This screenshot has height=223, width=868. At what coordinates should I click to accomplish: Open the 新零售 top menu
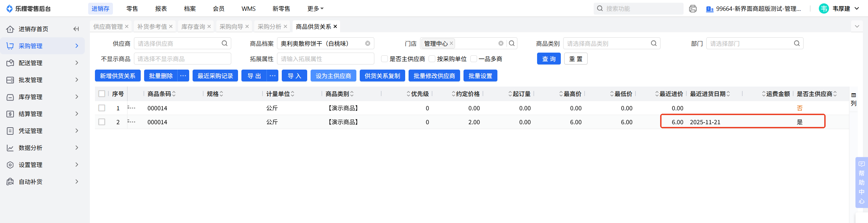pyautogui.click(x=281, y=8)
